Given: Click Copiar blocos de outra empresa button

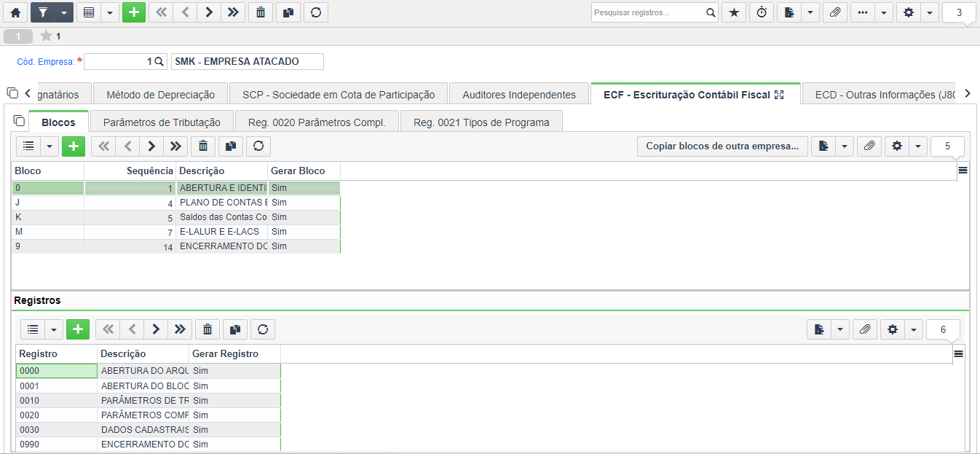Looking at the screenshot, I should click(x=722, y=146).
